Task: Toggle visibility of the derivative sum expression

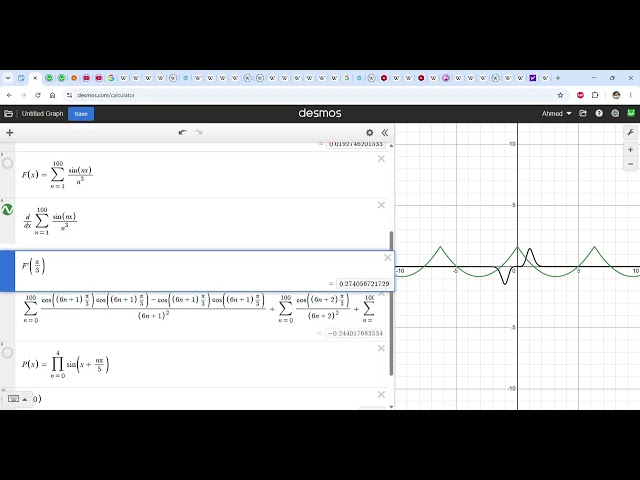Action: click(x=7, y=209)
